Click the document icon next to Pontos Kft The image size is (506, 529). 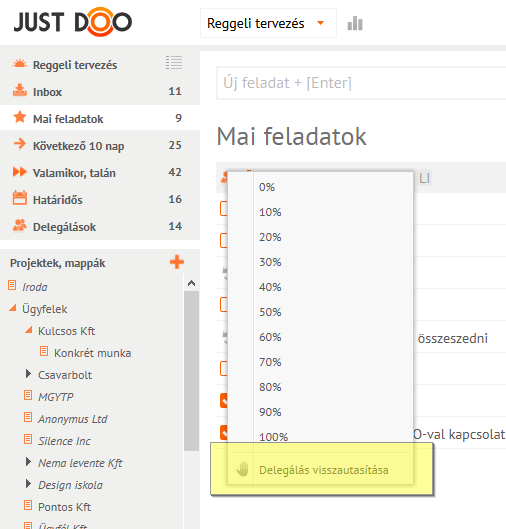click(28, 505)
